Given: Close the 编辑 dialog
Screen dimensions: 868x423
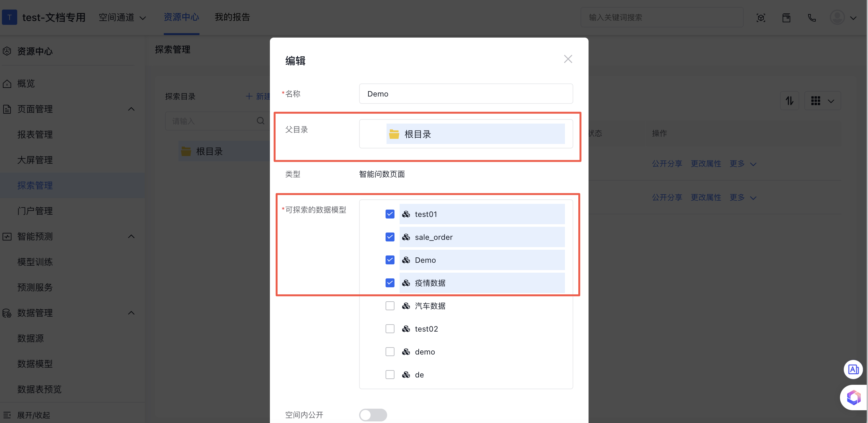Looking at the screenshot, I should [568, 59].
